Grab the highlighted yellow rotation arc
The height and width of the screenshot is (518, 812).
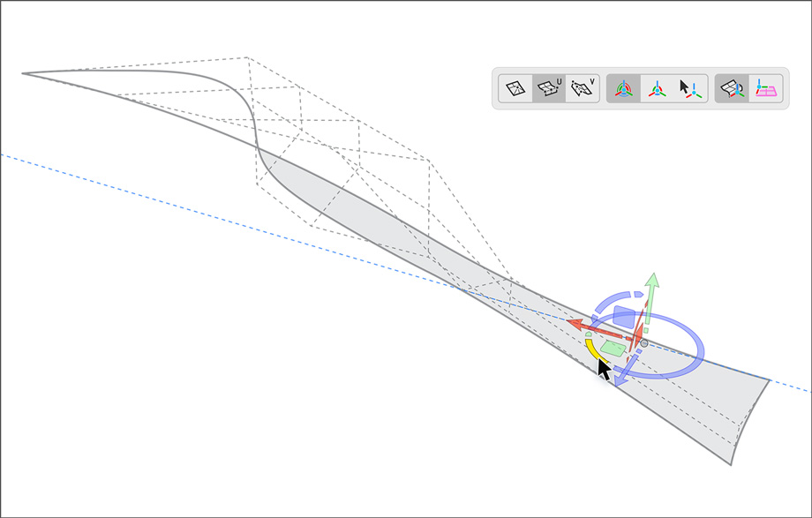595,351
